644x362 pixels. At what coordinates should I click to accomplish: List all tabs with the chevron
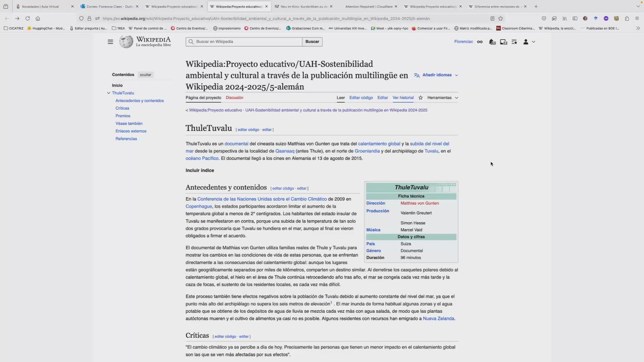click(x=638, y=7)
